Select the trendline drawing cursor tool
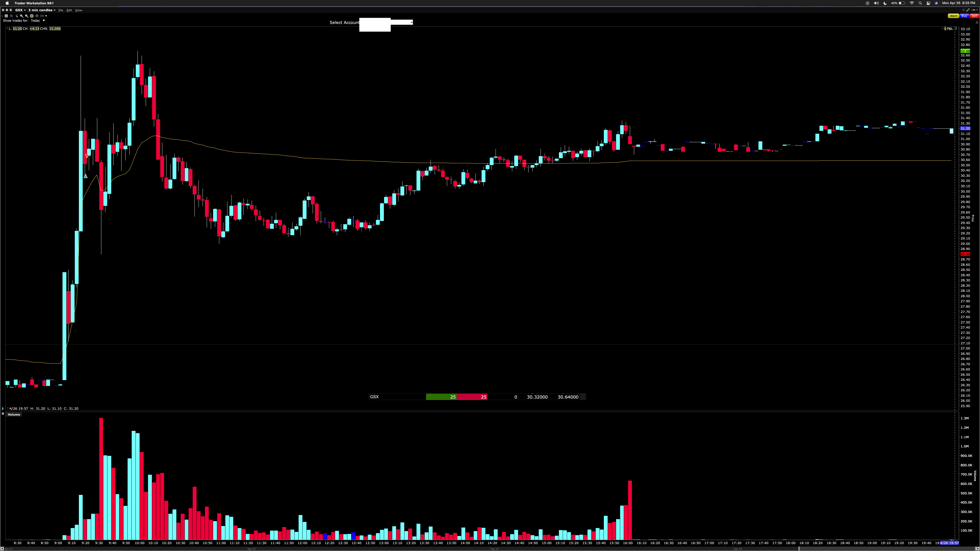The image size is (980, 551). 16,16
